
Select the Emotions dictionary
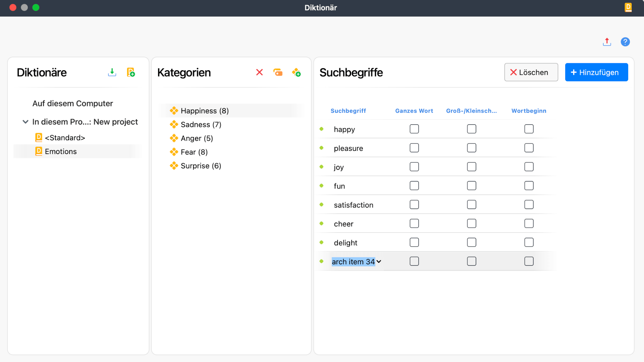(60, 151)
